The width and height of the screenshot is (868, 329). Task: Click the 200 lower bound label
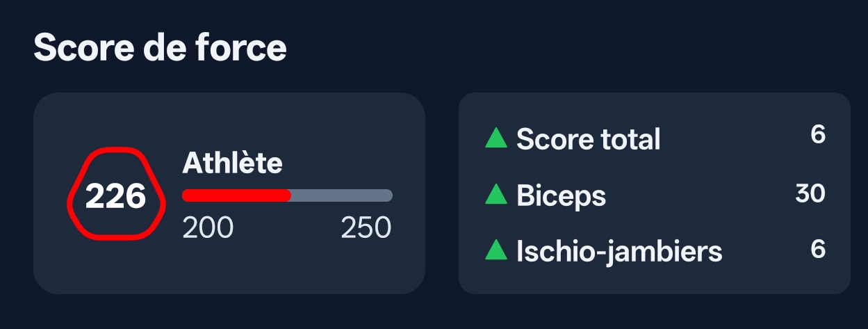pyautogui.click(x=208, y=227)
